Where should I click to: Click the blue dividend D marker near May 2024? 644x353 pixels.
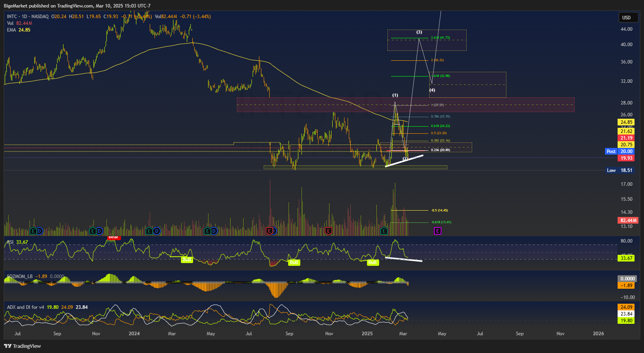click(214, 231)
